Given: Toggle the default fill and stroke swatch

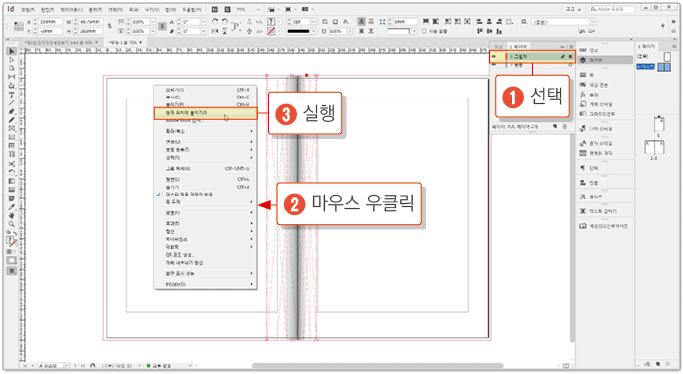Looking at the screenshot, I should click(9, 233).
